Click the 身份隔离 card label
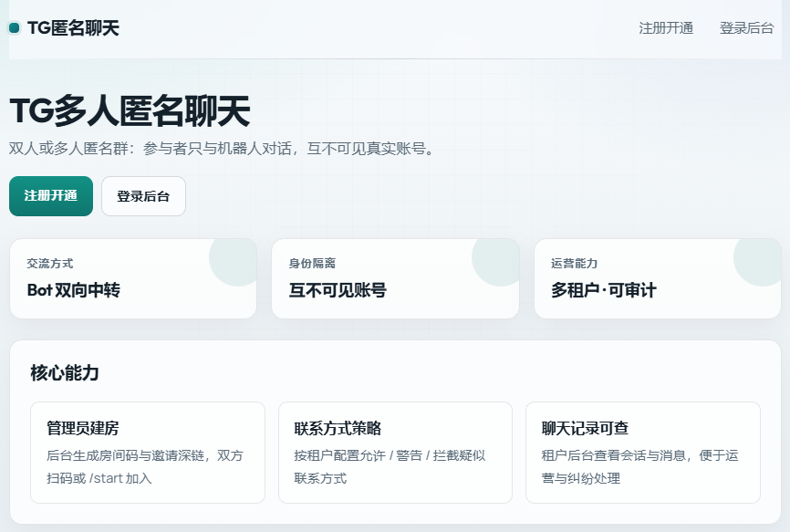This screenshot has width=790, height=532. pyautogui.click(x=312, y=264)
